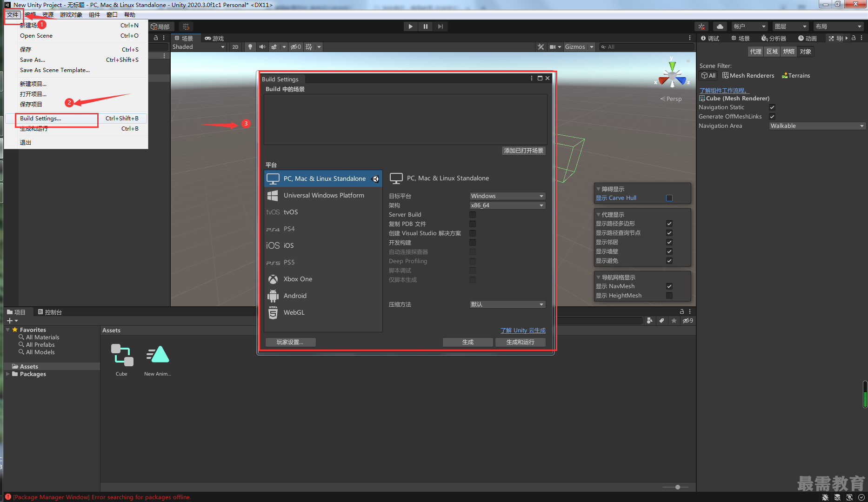The width and height of the screenshot is (868, 502).
Task: Toggle scene effects (skybox) icon
Action: 274,47
